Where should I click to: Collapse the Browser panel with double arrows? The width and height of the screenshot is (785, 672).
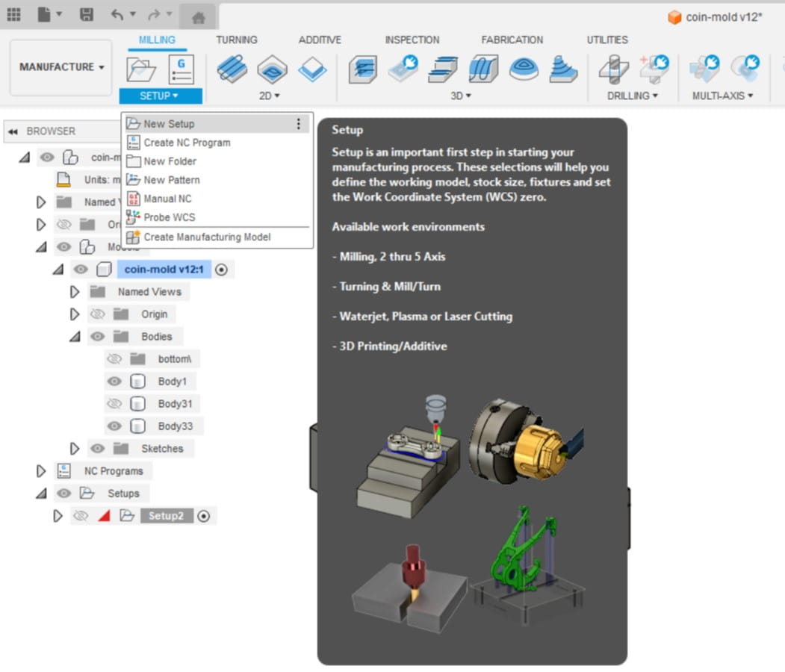[x=13, y=131]
